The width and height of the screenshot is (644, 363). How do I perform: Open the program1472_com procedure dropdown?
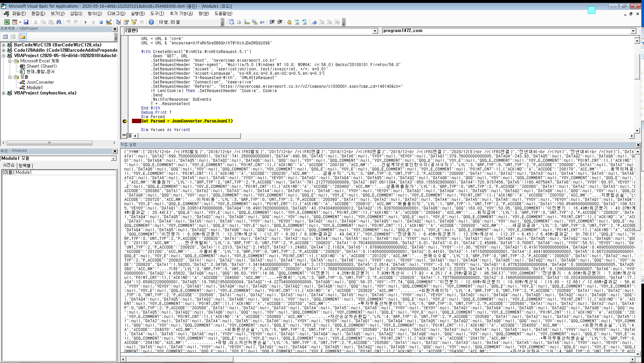633,31
